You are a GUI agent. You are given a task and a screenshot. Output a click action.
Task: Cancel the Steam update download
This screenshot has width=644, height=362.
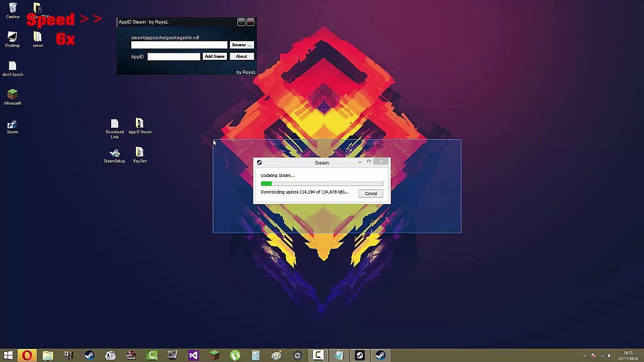pos(371,194)
